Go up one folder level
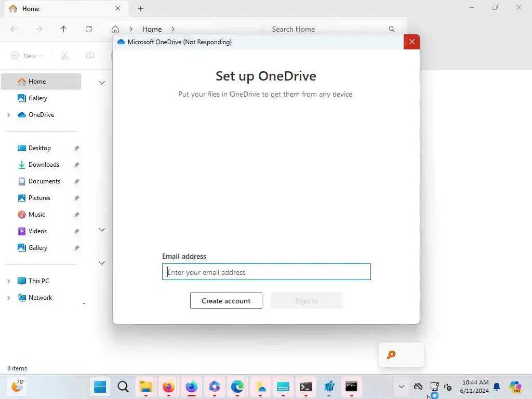 [x=63, y=29]
